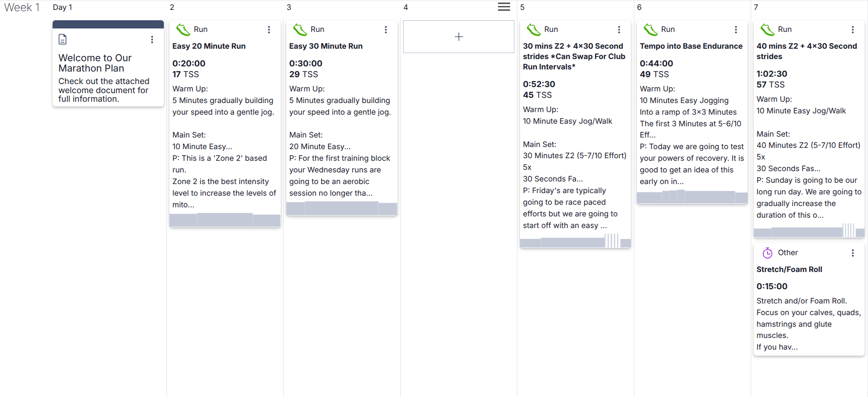Open kebab menu on Day 7 run card
The width and height of the screenshot is (868, 397).
852,30
